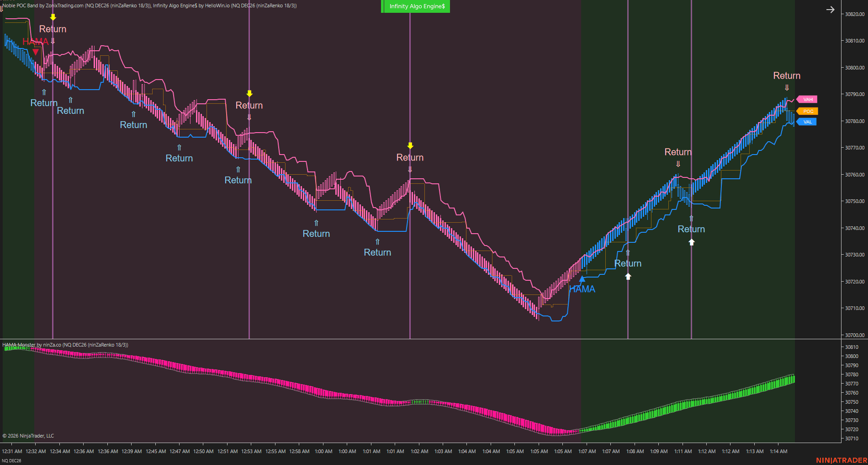Viewport: 868px width, 465px height.
Task: Select the HAMA Monster by ninZa.co indicator label
Action: pos(65,345)
